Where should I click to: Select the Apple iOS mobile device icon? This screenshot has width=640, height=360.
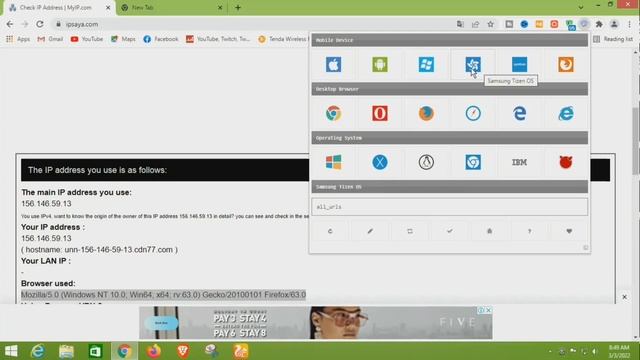pos(333,64)
